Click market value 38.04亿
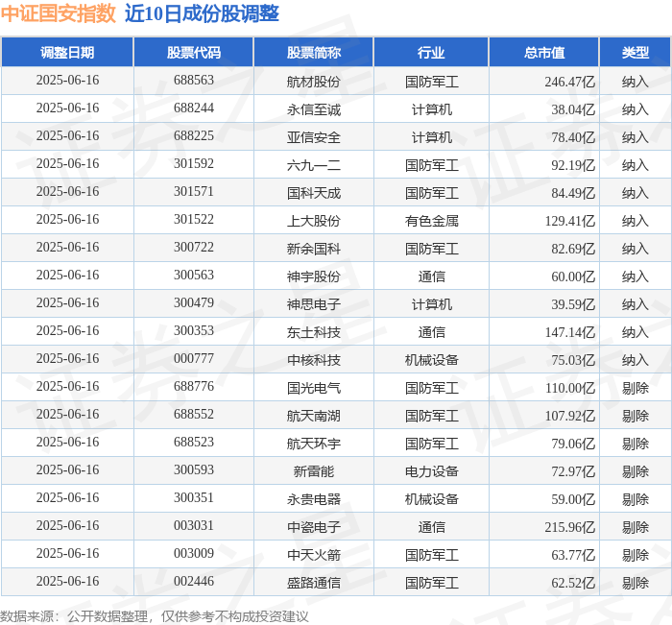672x625 pixels. (x=573, y=109)
